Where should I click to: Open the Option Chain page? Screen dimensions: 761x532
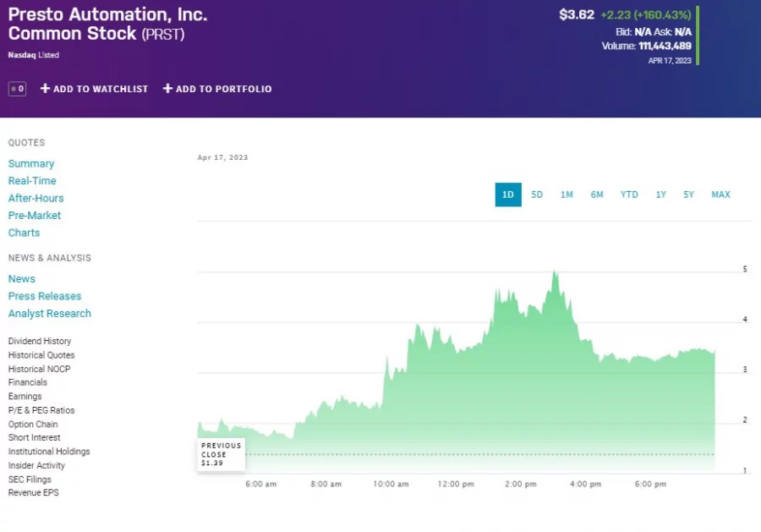32,424
